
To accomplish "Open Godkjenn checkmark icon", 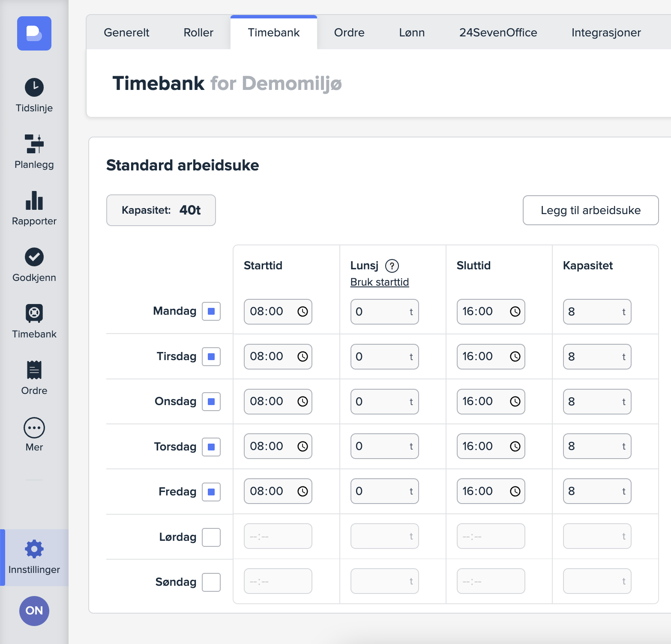I will (x=34, y=257).
